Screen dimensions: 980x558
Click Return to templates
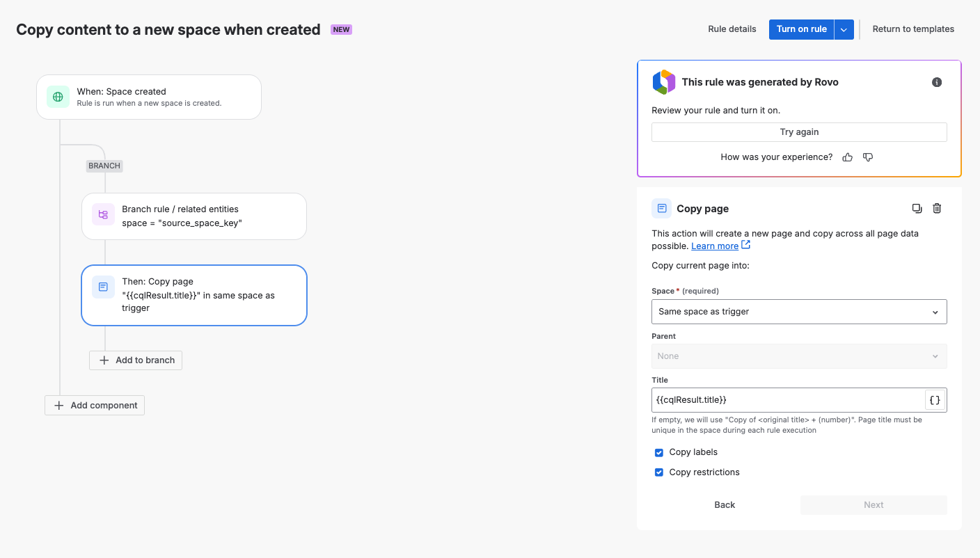913,29
